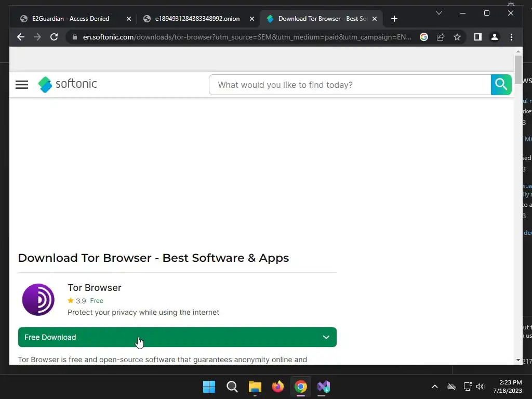
Task: Reload the current Softonic page
Action: tap(54, 37)
